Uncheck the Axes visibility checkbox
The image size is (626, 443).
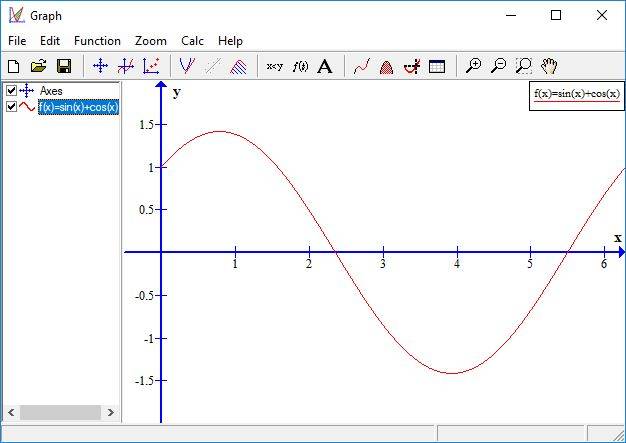pos(11,91)
